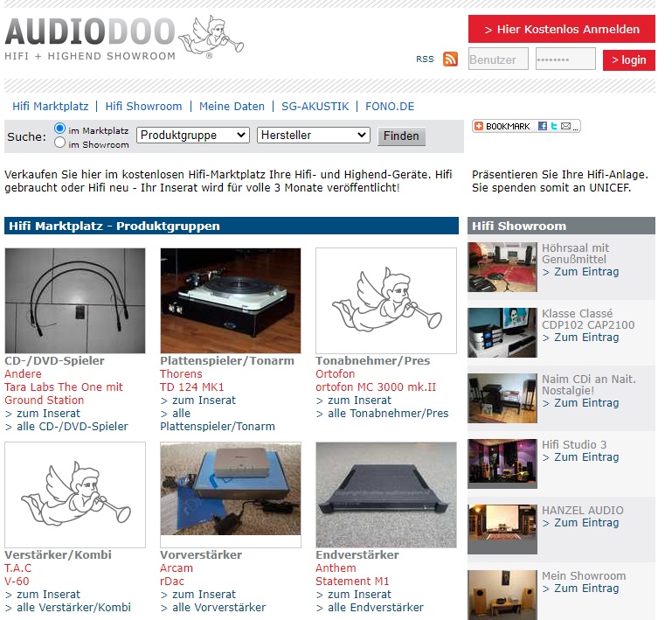Open the Arcam rDac thumbnail
Screen dimensions: 672x620
click(x=231, y=495)
